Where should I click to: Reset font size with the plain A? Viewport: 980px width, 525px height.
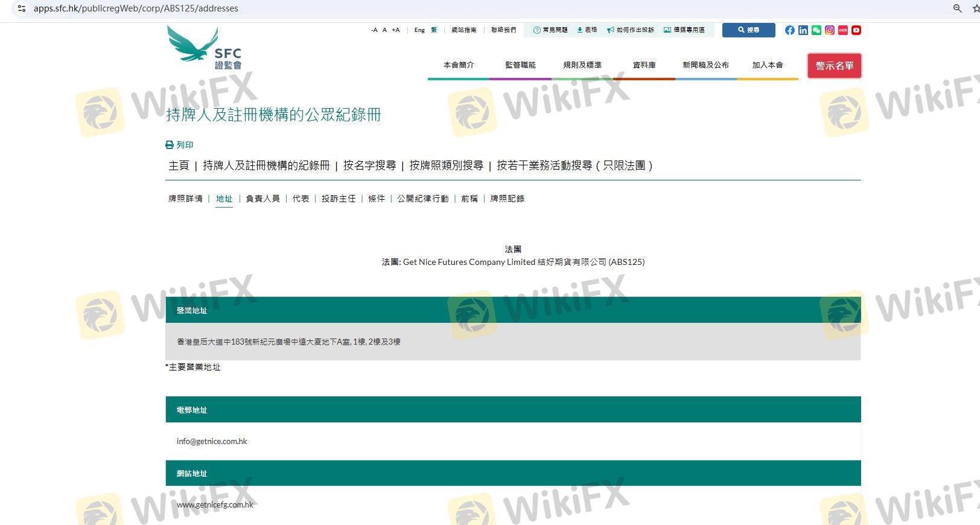[x=384, y=30]
